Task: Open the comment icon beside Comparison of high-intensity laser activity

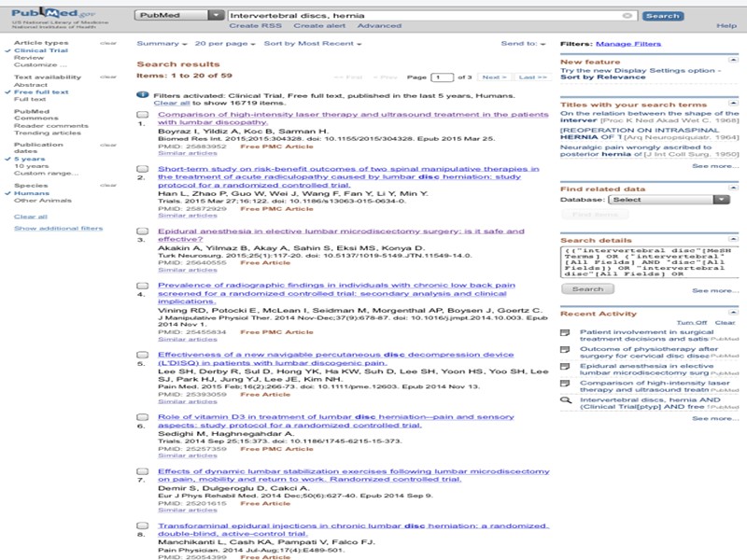Action: tap(565, 384)
